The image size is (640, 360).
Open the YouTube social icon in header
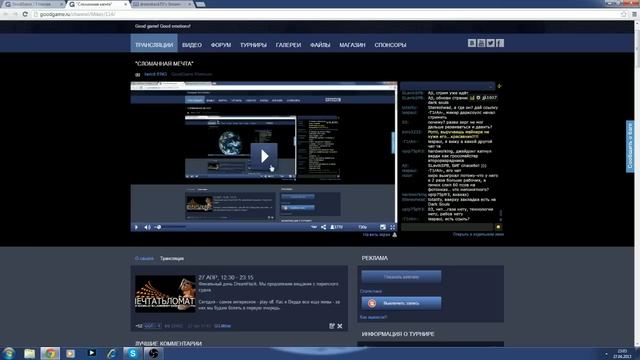coord(481,43)
